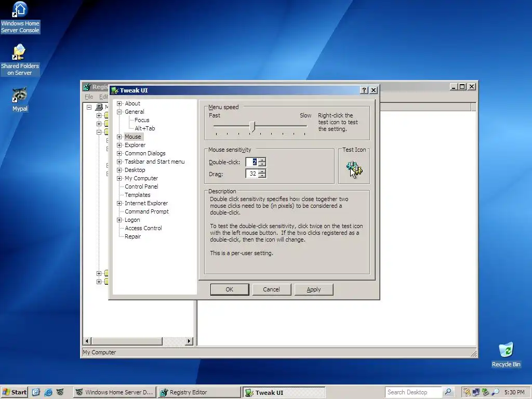
Task: Select the Explorer tree label
Action: click(135, 145)
